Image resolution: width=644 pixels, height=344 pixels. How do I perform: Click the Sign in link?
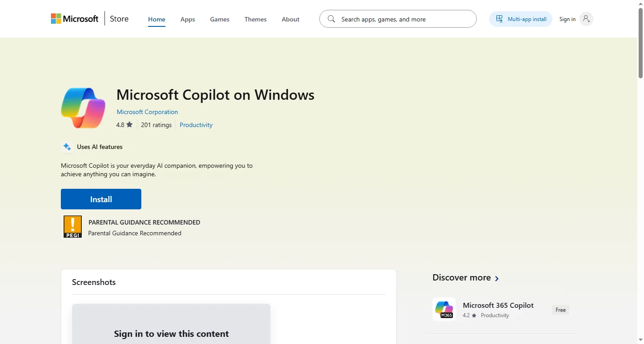click(567, 19)
